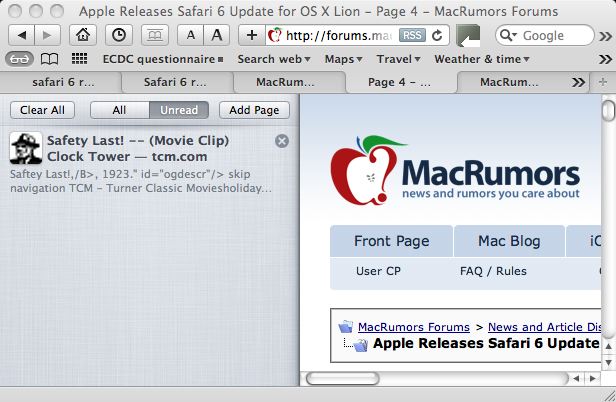This screenshot has width=616, height=402.
Task: Click scroll right arrow on horizontal scrollbar
Action: pos(592,378)
